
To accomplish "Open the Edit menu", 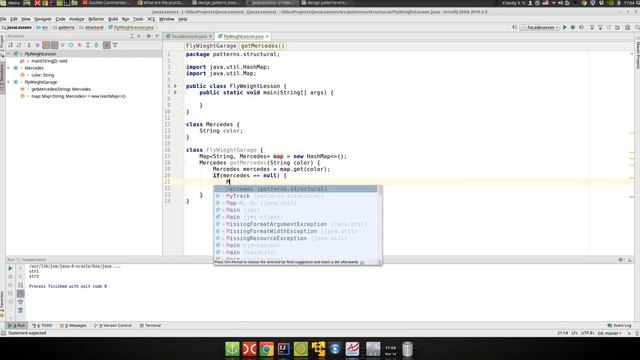I will click(14, 19).
